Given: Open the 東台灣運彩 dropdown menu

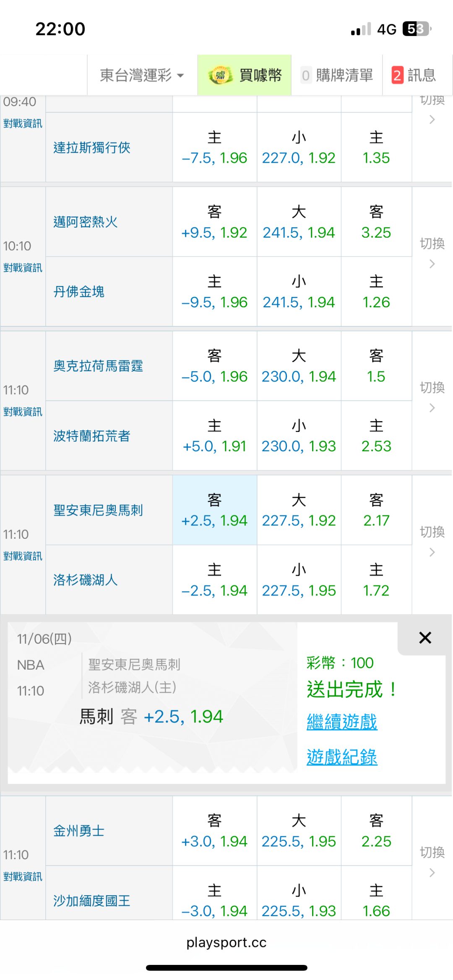Looking at the screenshot, I should 142,75.
